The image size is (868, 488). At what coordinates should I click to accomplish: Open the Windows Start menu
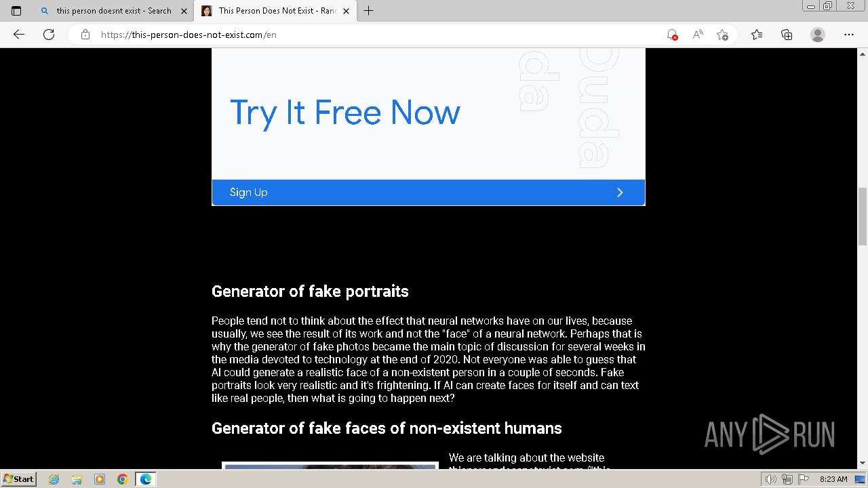(19, 479)
